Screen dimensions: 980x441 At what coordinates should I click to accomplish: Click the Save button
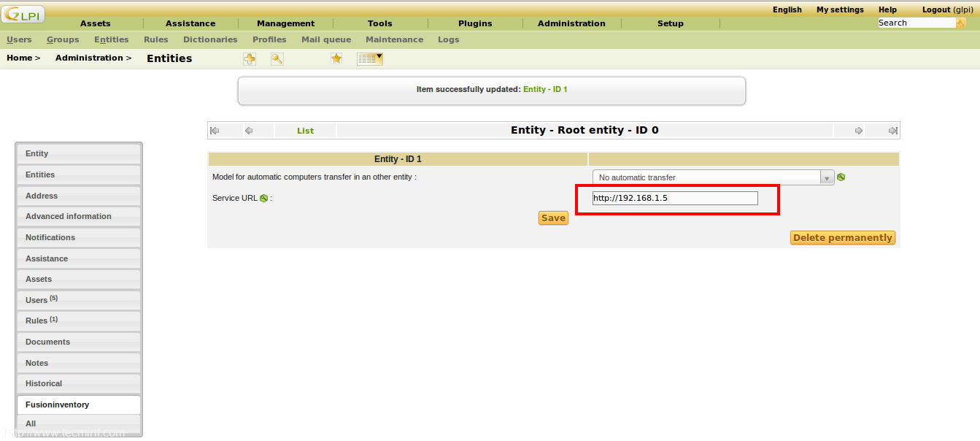[x=553, y=218]
